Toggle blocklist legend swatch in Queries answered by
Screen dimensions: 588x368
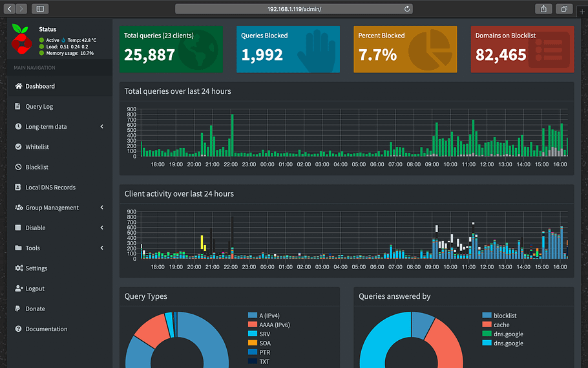tap(487, 316)
